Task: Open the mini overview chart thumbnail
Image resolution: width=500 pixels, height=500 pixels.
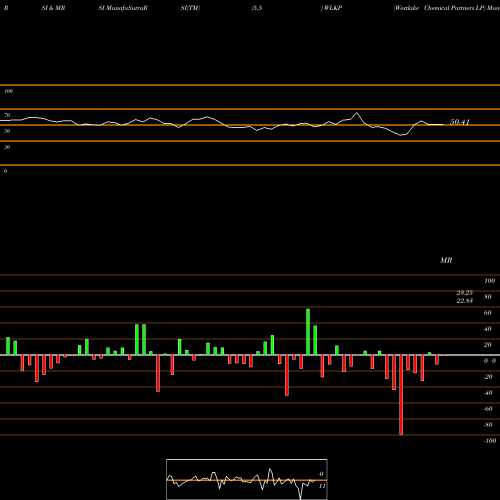Action: (x=247, y=479)
